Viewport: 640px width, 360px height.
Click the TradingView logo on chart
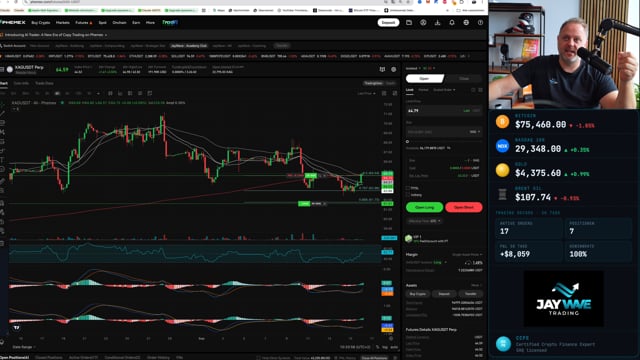[x=16, y=327]
